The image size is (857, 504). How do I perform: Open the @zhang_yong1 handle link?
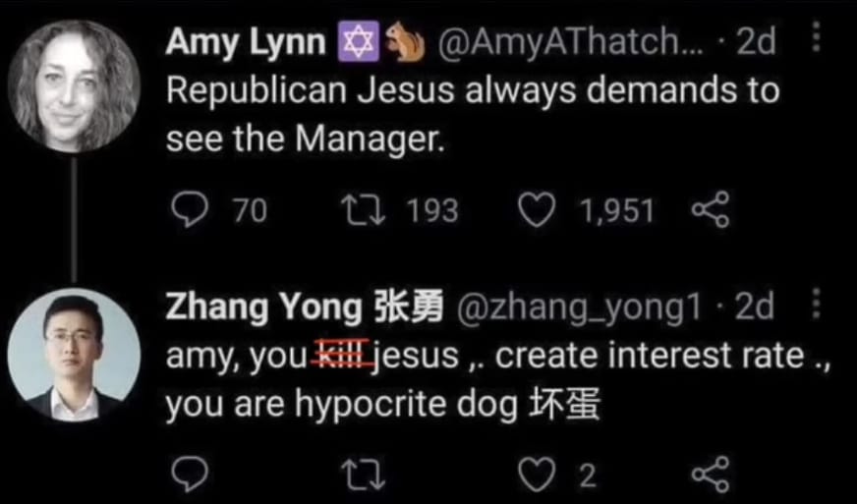[x=578, y=308]
